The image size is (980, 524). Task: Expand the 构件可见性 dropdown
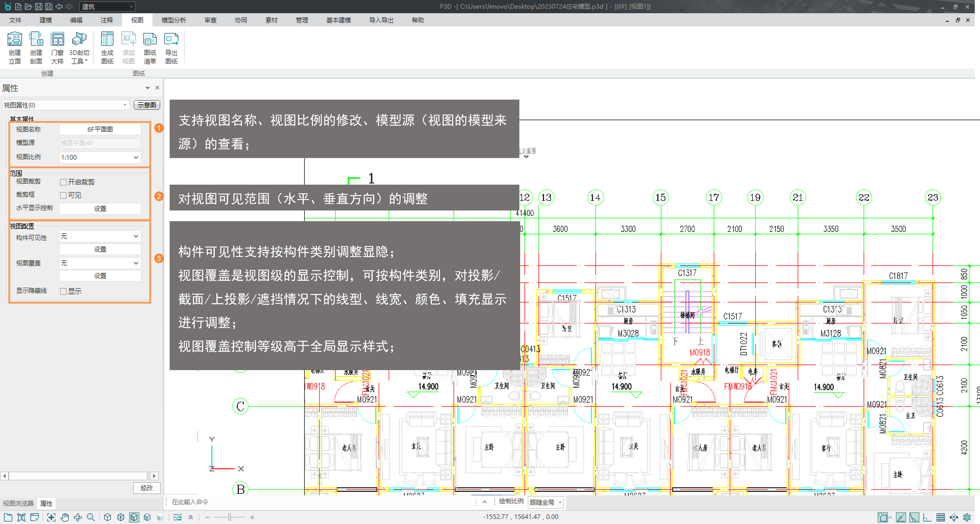[135, 237]
